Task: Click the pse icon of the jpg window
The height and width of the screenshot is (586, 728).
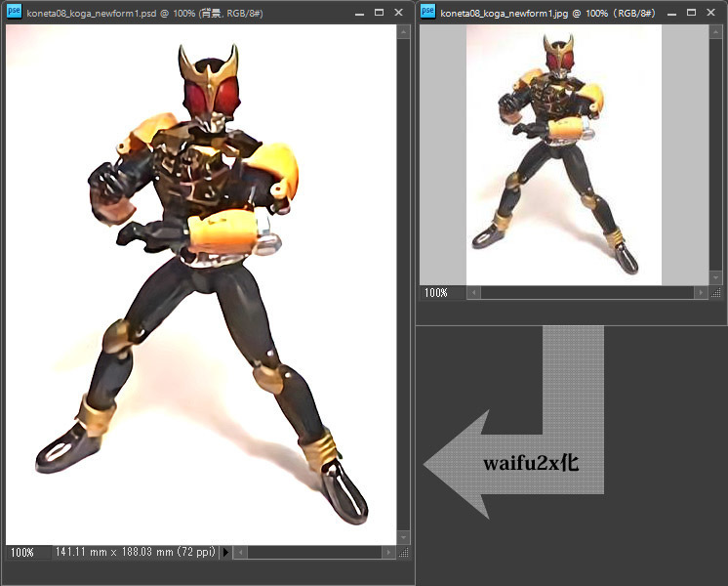Action: (x=427, y=11)
